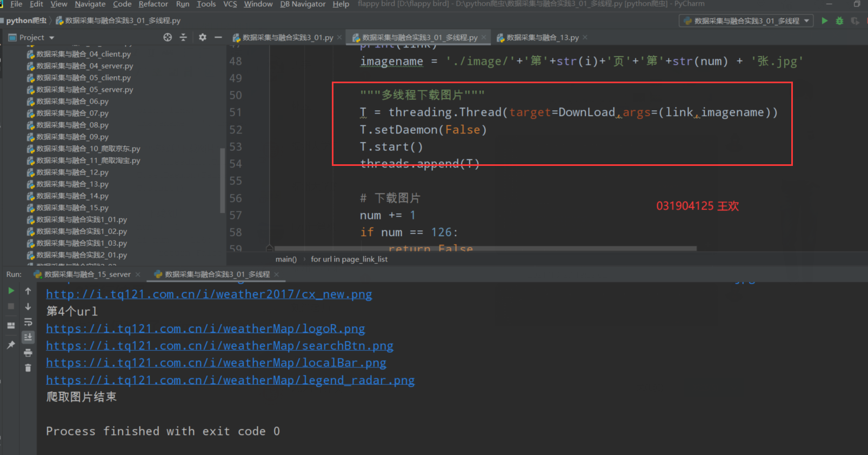Open legend_radar.png link in console
Image resolution: width=868 pixels, height=455 pixels.
point(230,380)
